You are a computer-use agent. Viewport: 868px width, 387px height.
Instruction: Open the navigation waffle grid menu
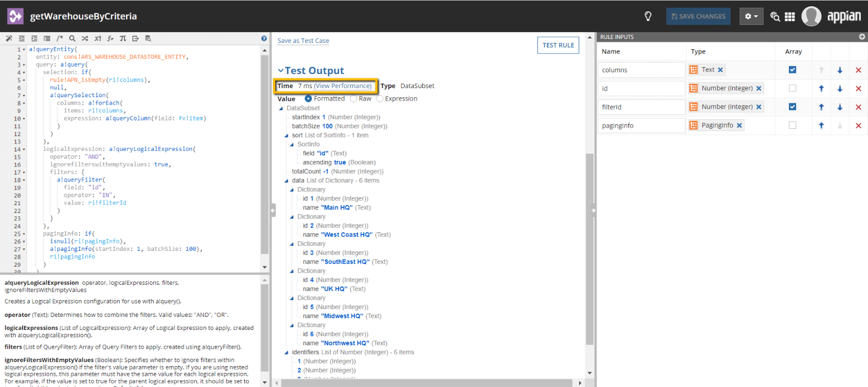789,16
